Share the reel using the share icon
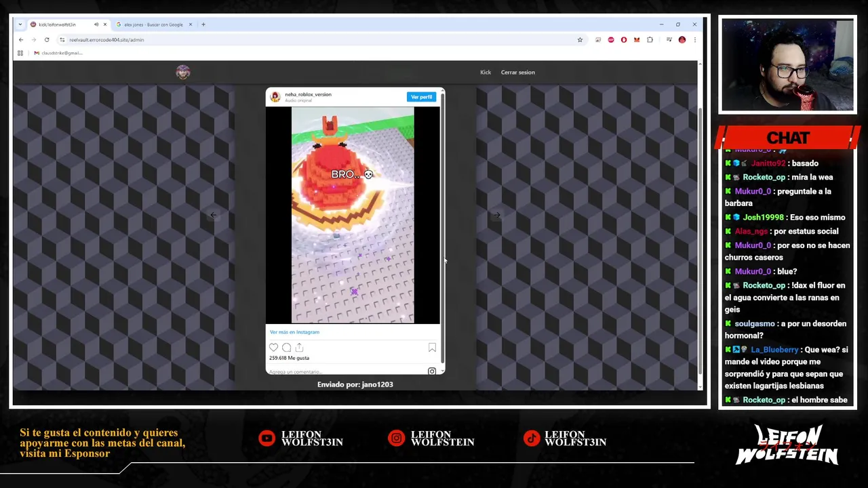Screen dimensions: 868x488 point(299,348)
